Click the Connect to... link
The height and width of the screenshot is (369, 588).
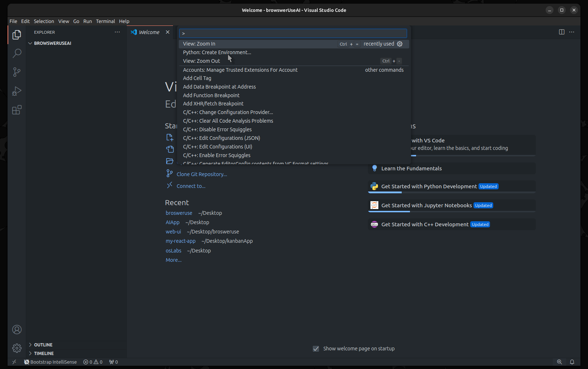tap(191, 186)
